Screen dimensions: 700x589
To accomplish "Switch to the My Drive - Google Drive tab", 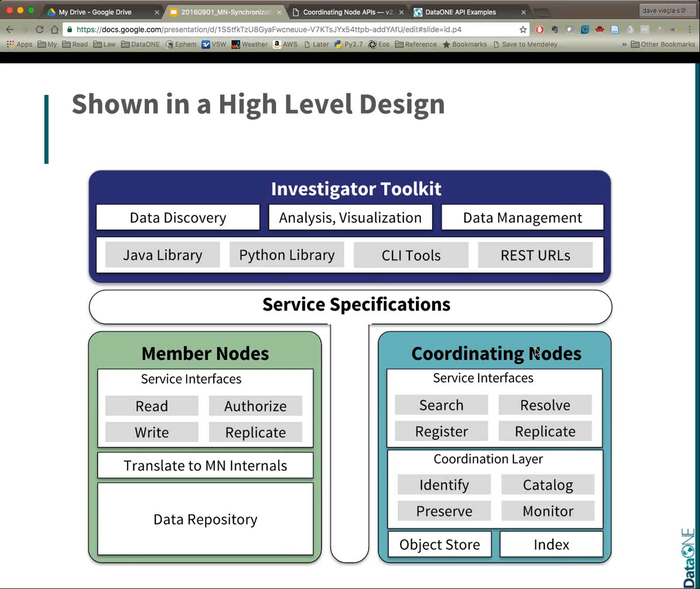I will point(95,12).
